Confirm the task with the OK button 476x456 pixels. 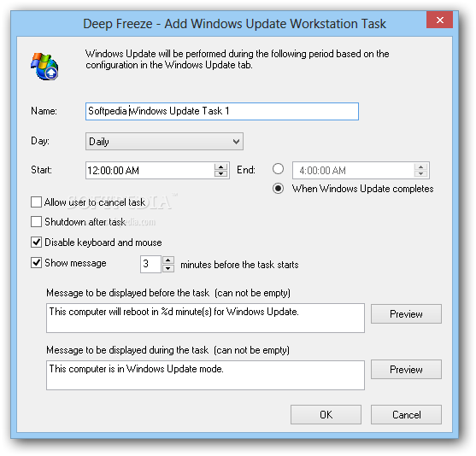point(326,414)
